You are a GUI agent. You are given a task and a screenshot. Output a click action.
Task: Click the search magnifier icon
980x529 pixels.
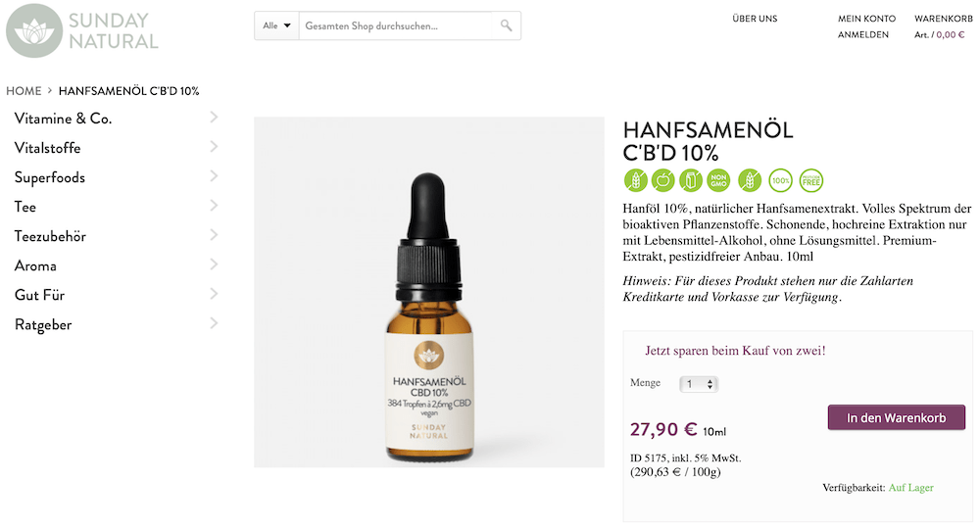pos(507,25)
